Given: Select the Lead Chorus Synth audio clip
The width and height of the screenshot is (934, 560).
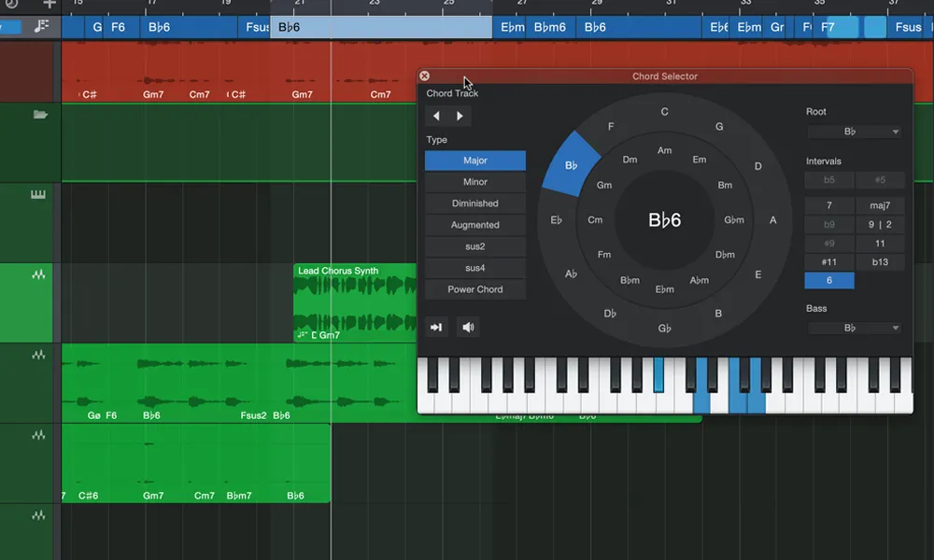Looking at the screenshot, I should click(355, 302).
